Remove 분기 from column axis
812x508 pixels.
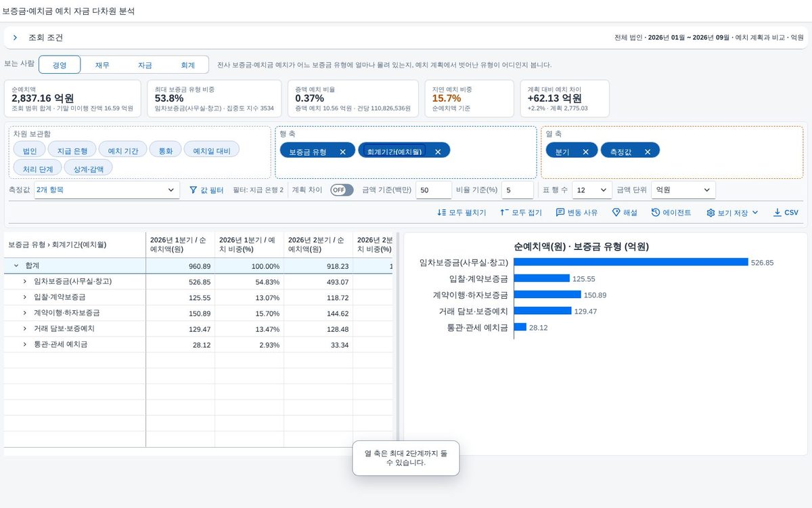coord(585,152)
